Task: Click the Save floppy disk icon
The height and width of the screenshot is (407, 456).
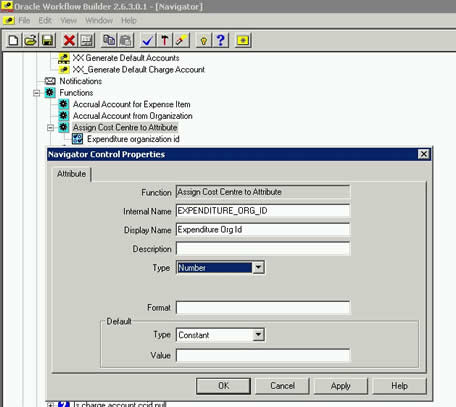Action: tap(47, 40)
